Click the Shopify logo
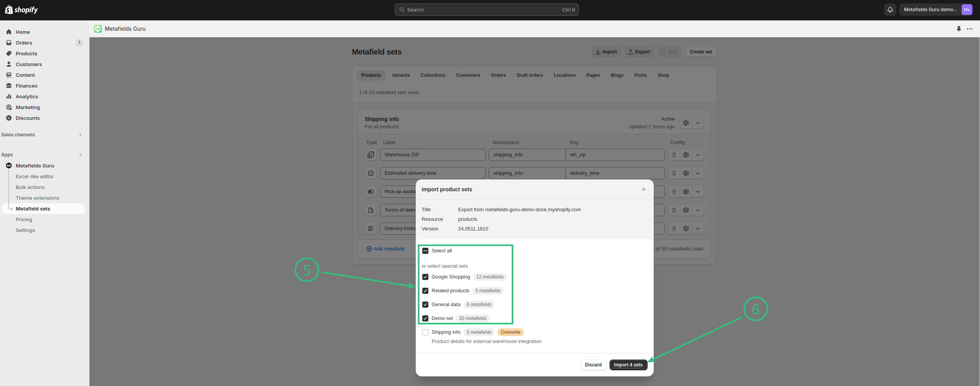This screenshot has height=386, width=980. [21, 10]
